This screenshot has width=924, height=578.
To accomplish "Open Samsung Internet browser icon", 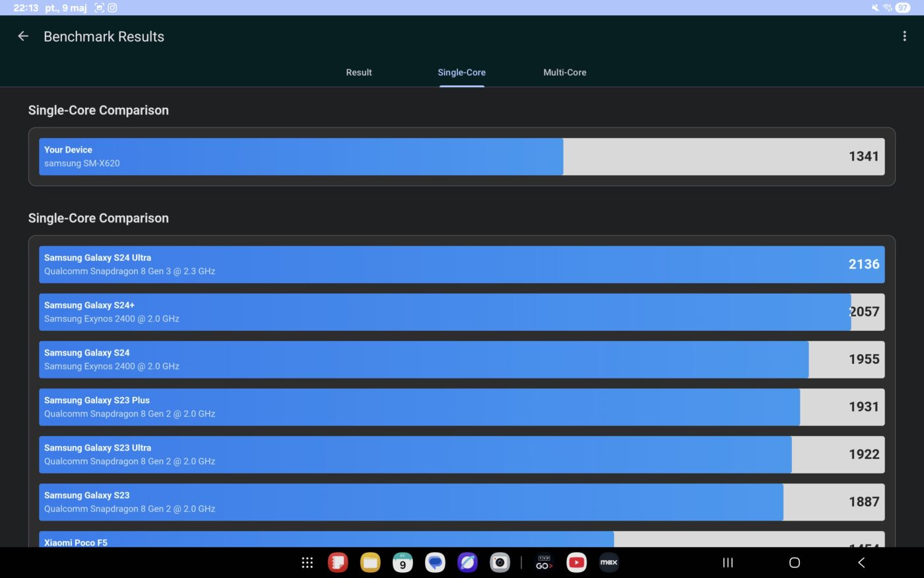I will click(x=467, y=563).
